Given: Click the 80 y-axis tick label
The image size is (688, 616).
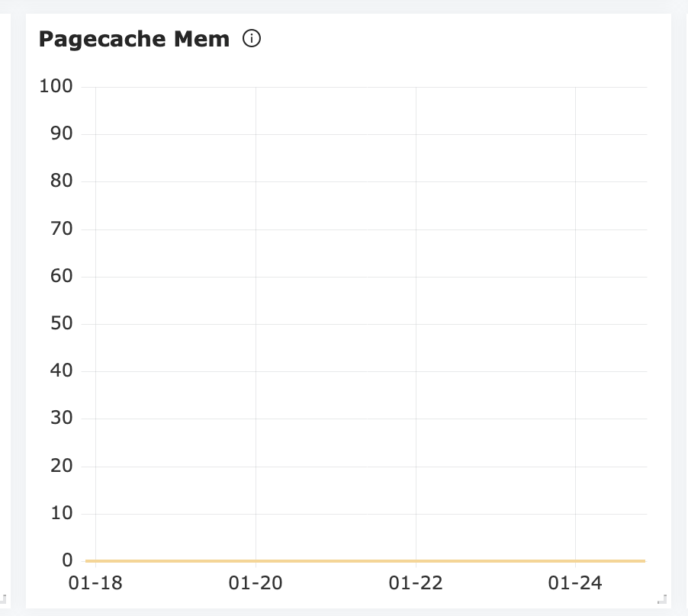Looking at the screenshot, I should coord(61,181).
